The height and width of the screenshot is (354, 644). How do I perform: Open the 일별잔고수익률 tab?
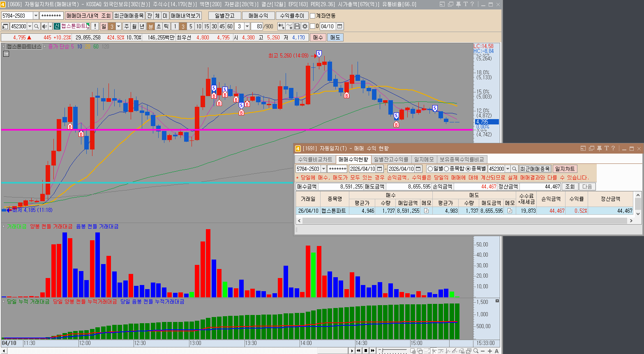pos(391,159)
